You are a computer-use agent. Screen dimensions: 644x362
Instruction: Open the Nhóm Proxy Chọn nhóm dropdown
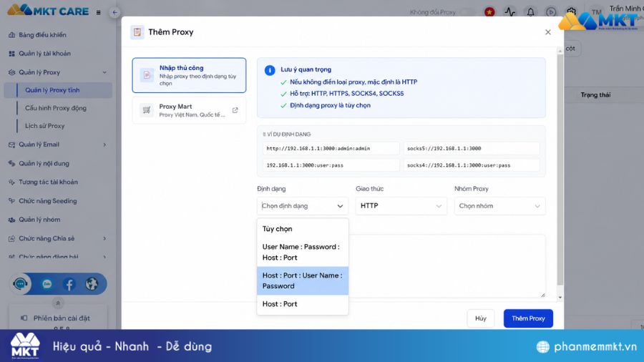tap(500, 206)
